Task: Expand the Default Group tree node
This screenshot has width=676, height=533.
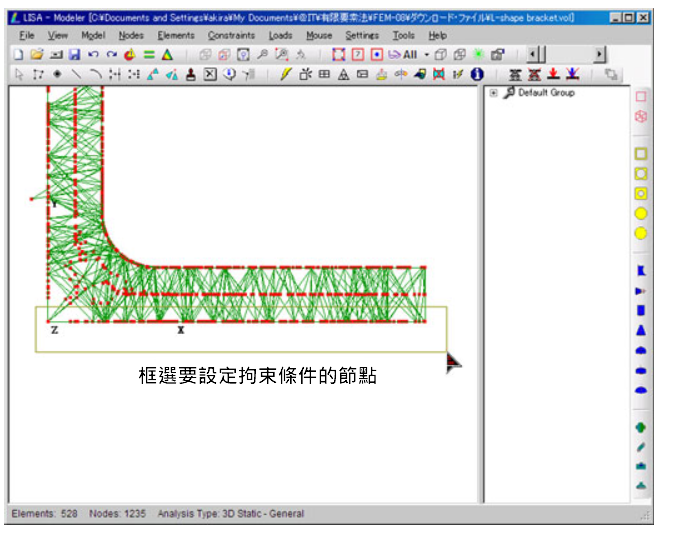Action: click(494, 93)
